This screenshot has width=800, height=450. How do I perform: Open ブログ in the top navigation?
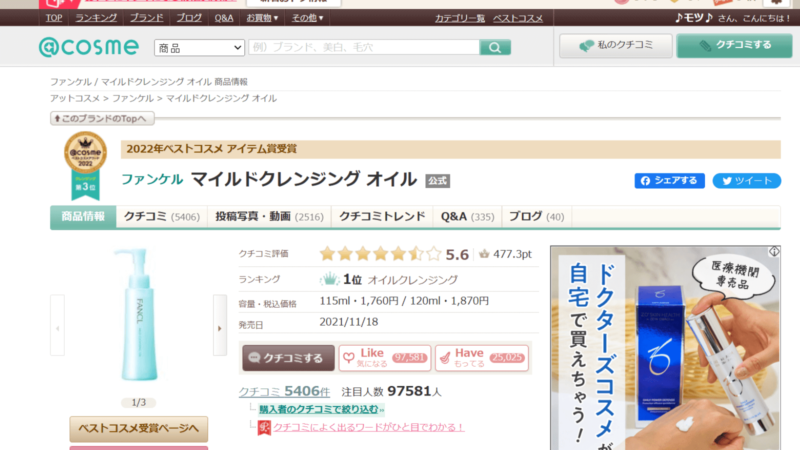coord(189,18)
